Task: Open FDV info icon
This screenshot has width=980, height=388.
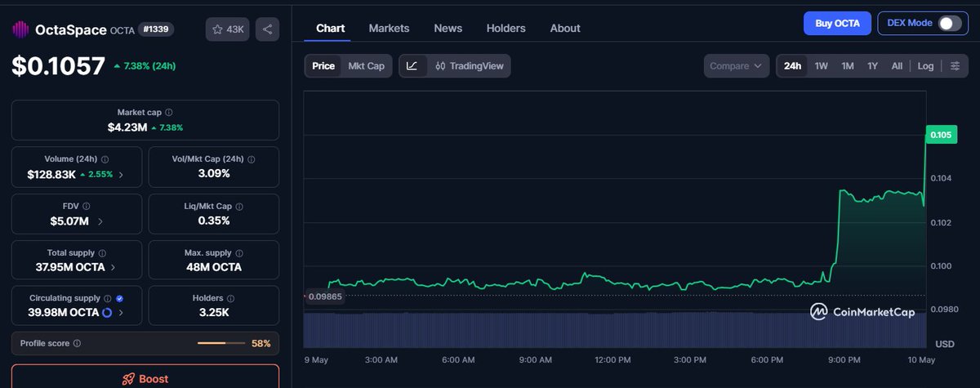Action: [87, 207]
